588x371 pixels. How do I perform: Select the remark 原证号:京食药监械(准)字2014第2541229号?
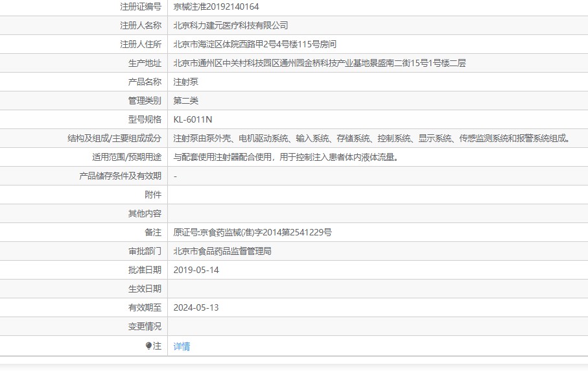coord(252,233)
